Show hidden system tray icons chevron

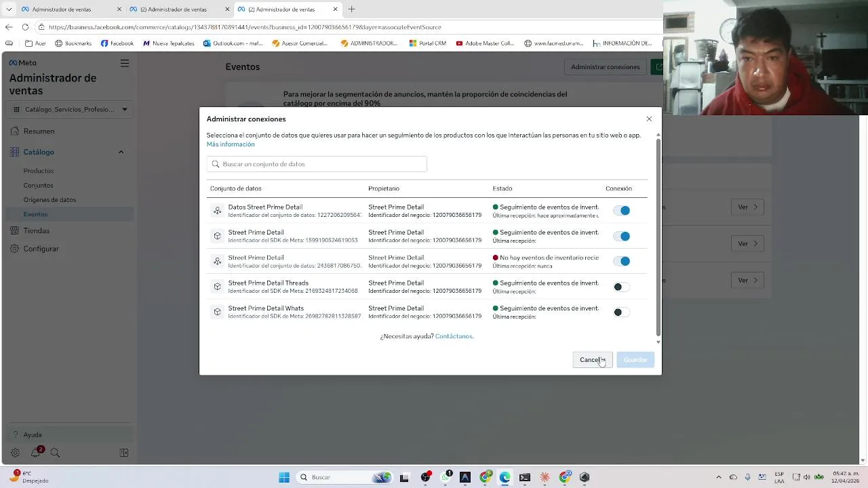tap(719, 477)
